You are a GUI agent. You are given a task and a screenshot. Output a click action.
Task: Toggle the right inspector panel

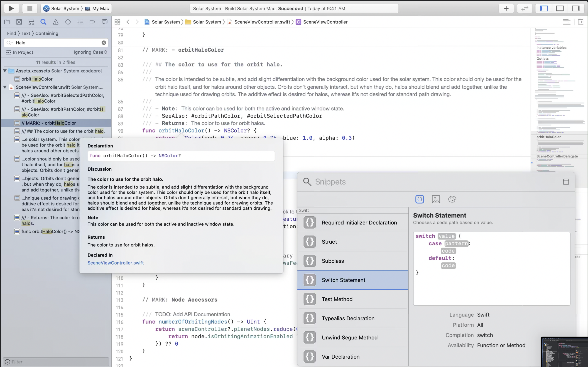click(x=576, y=9)
